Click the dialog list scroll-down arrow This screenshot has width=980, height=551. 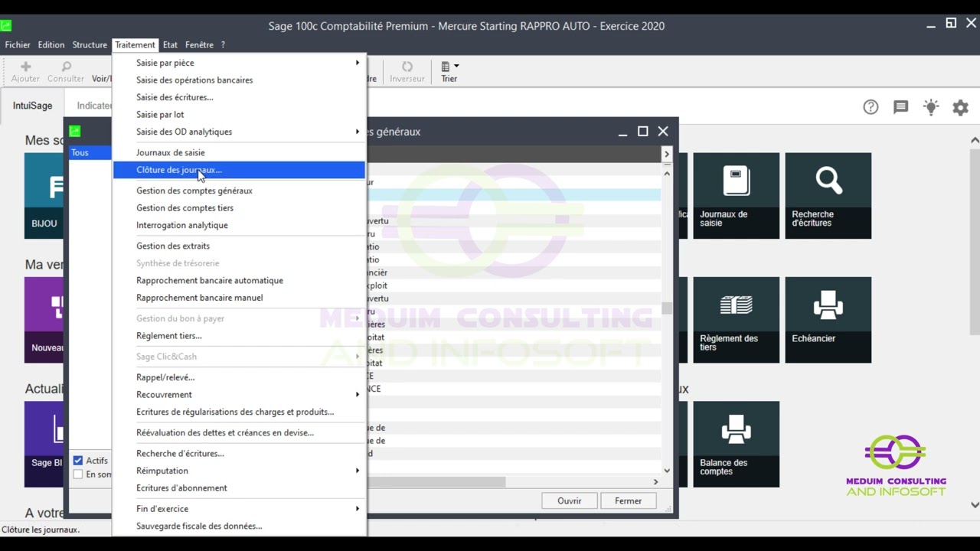click(667, 471)
